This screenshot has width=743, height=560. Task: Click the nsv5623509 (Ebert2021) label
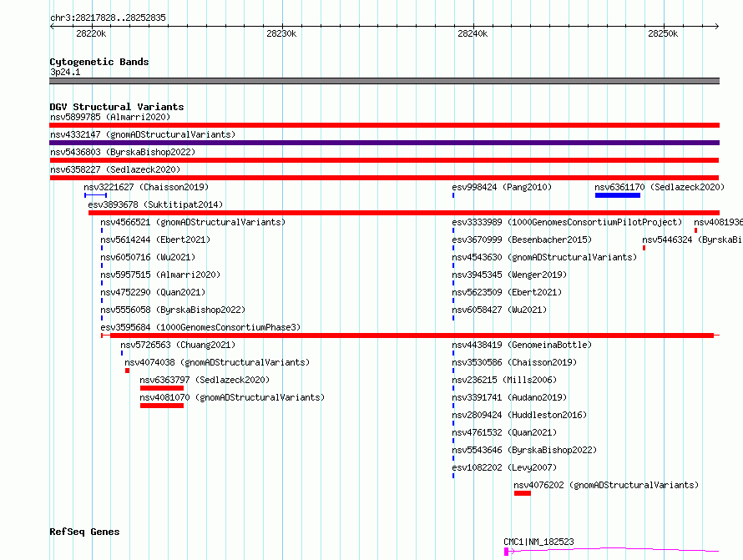[x=507, y=292]
